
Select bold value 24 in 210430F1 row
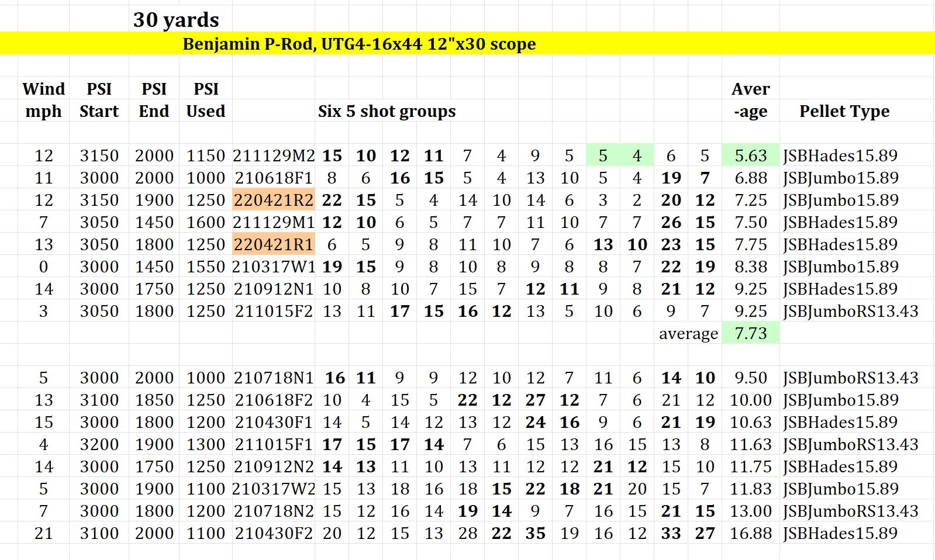pos(536,422)
